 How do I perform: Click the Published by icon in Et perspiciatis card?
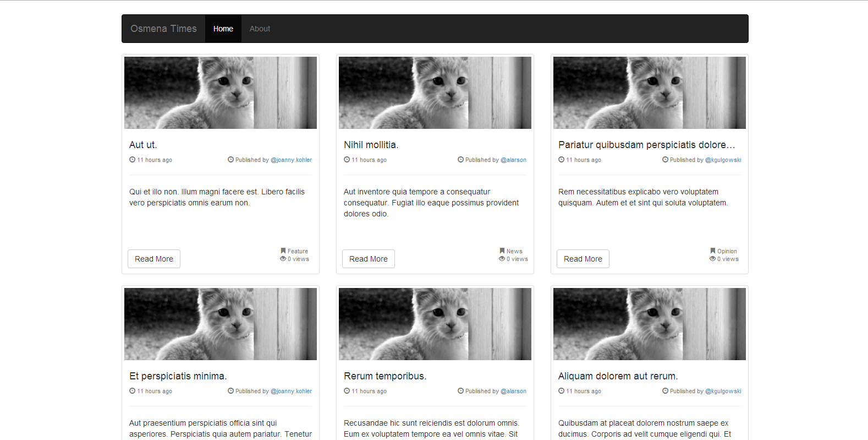click(231, 391)
